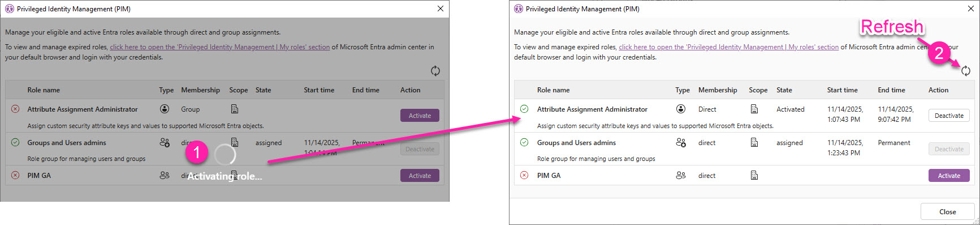
Task: Click the Type column header in right window
Action: tap(683, 90)
